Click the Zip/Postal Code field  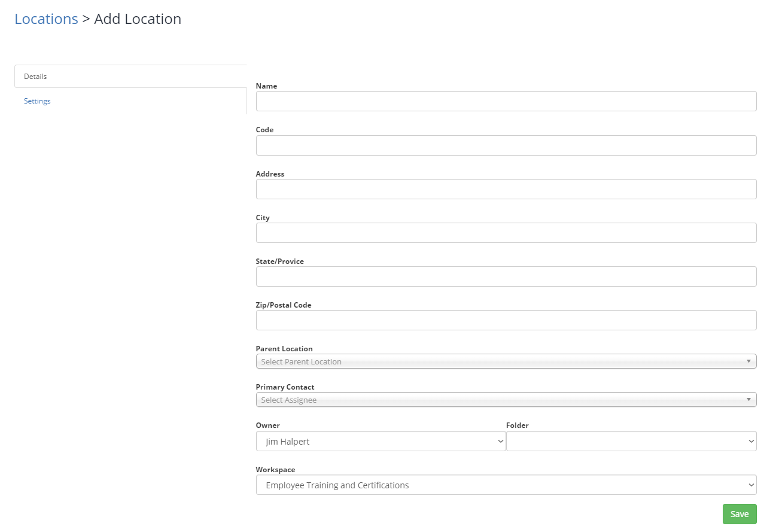pos(506,320)
